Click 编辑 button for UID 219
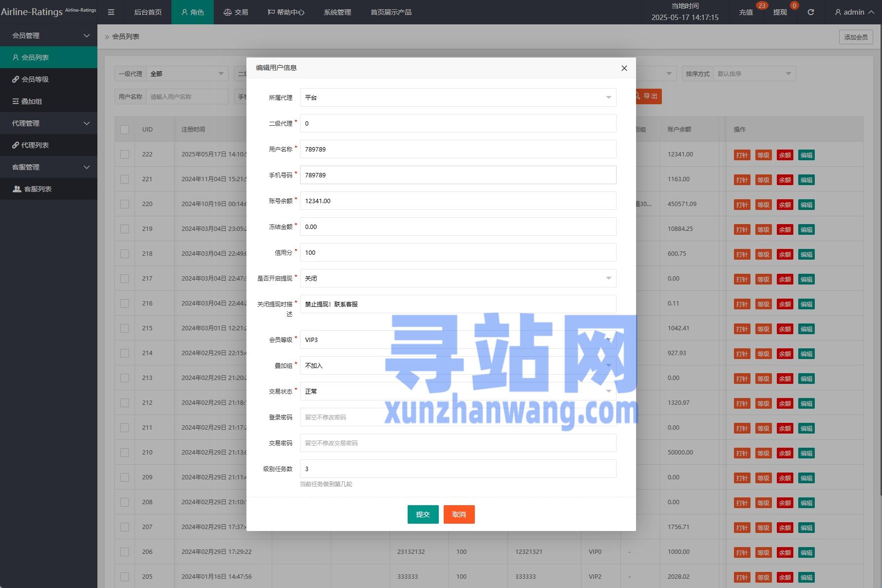The width and height of the screenshot is (882, 588). click(807, 230)
